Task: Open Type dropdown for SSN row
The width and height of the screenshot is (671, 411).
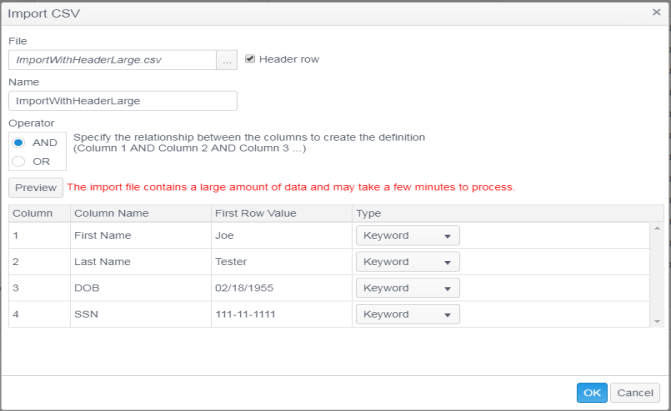Action: point(407,314)
